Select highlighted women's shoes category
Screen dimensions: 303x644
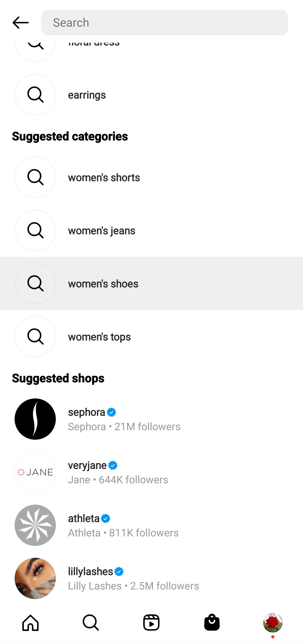pyautogui.click(x=151, y=284)
